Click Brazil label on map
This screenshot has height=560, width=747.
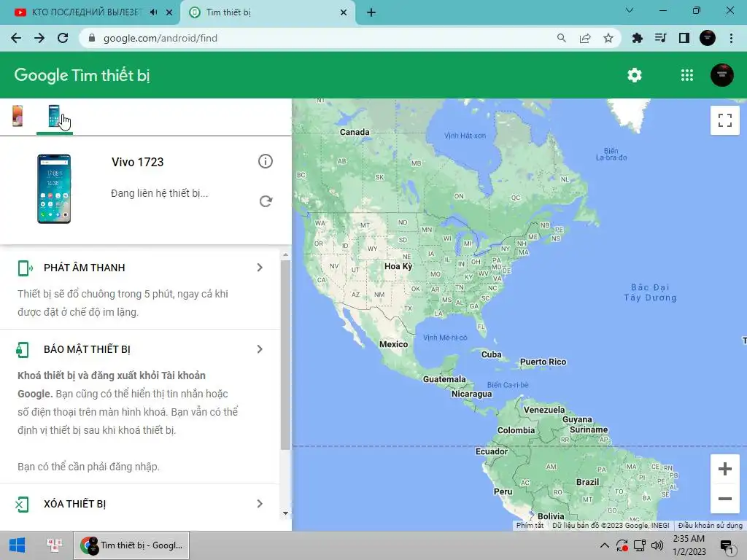[x=587, y=482]
